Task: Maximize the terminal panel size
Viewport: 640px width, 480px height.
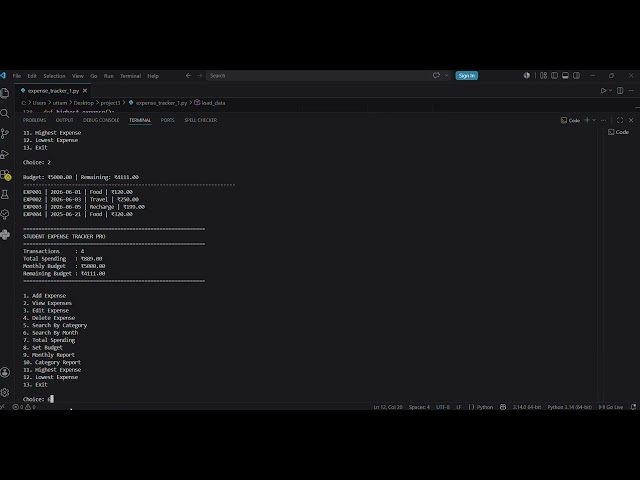Action: click(x=620, y=120)
